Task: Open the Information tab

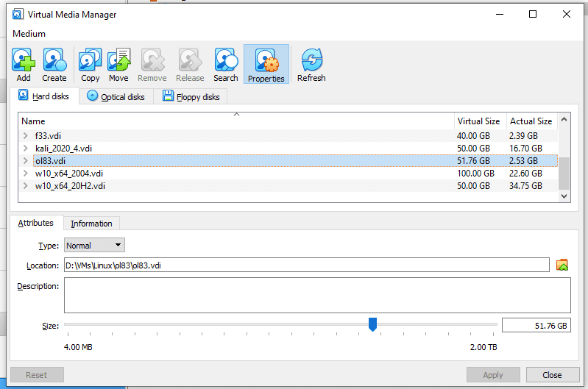Action: coord(91,224)
